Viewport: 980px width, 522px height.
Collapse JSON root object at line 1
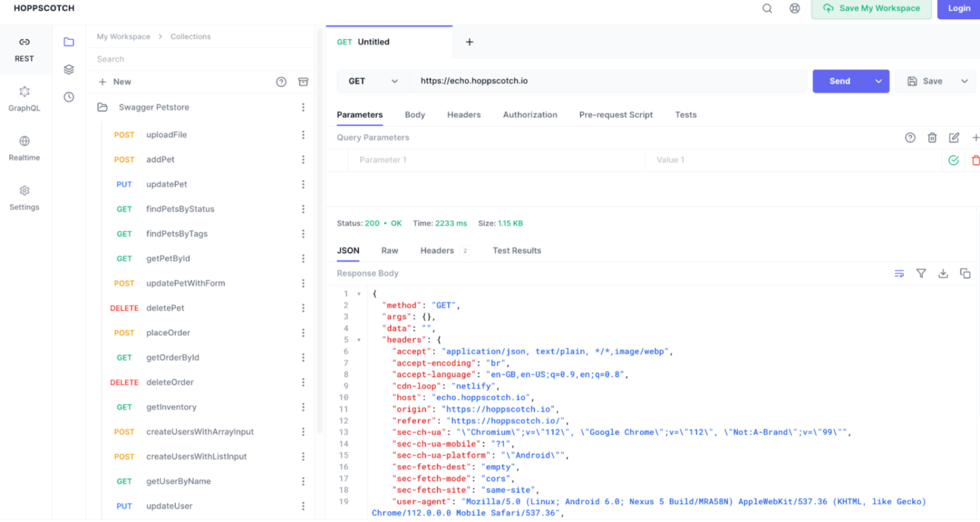(359, 294)
